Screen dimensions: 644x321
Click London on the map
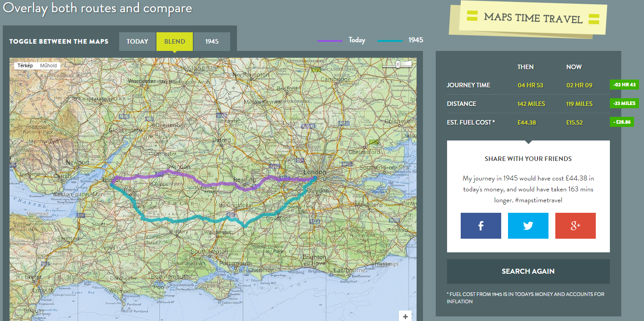click(x=315, y=172)
